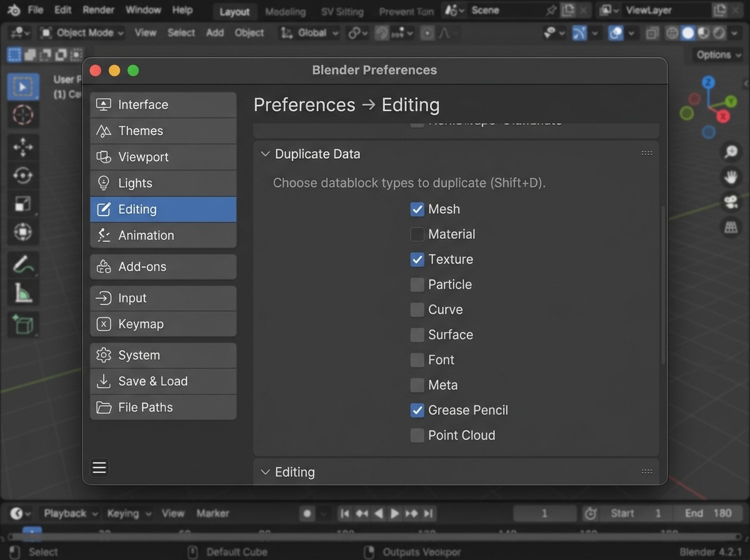The width and height of the screenshot is (750, 560).
Task: Click the End frame field
Action: coord(709,514)
